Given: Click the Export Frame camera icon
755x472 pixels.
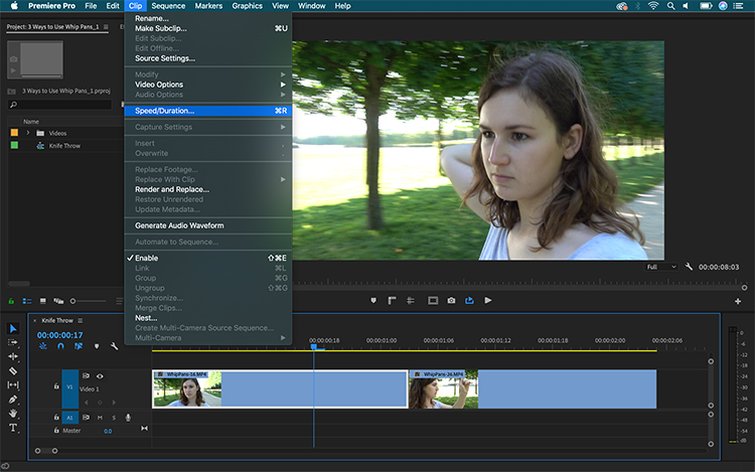Looking at the screenshot, I should tap(451, 300).
